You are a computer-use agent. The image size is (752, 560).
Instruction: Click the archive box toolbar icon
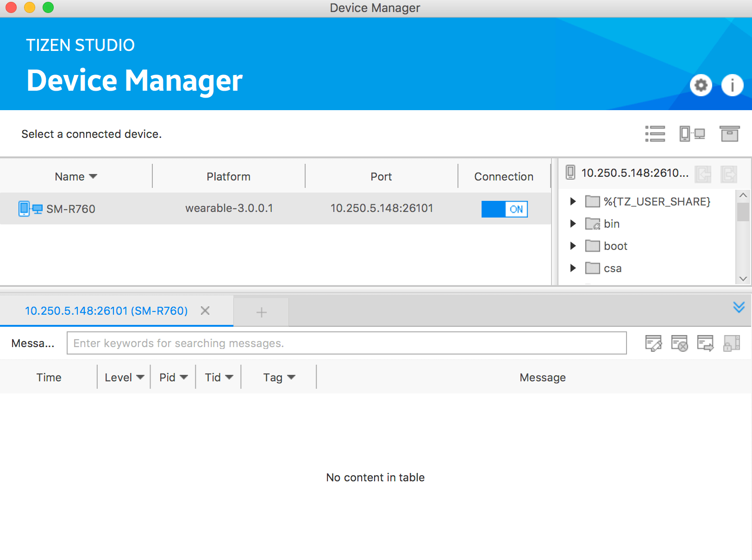click(x=729, y=134)
